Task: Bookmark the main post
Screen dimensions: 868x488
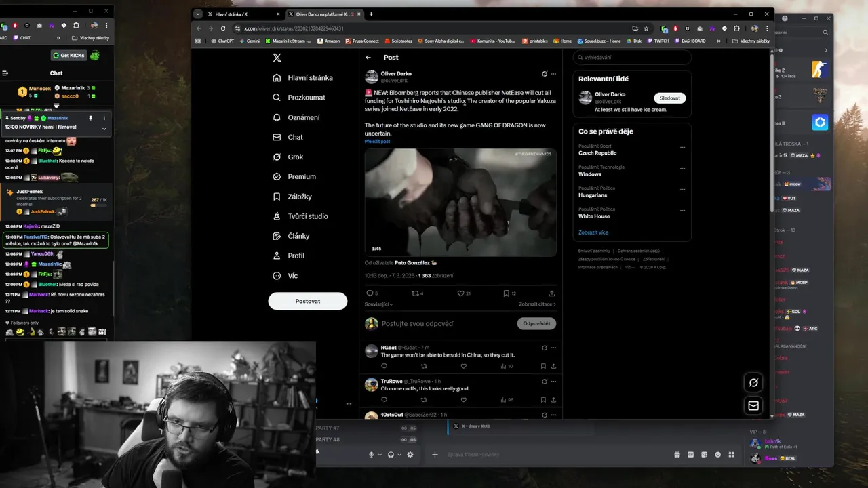Action: coord(506,293)
